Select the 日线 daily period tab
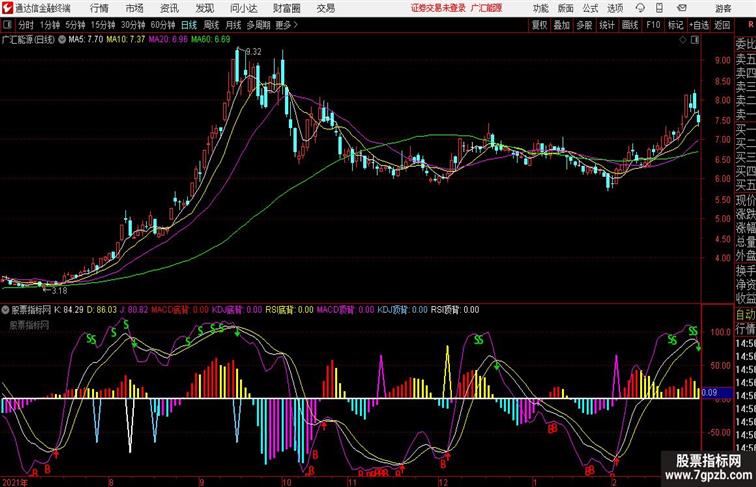Image resolution: width=756 pixels, height=487 pixels. 189,25
